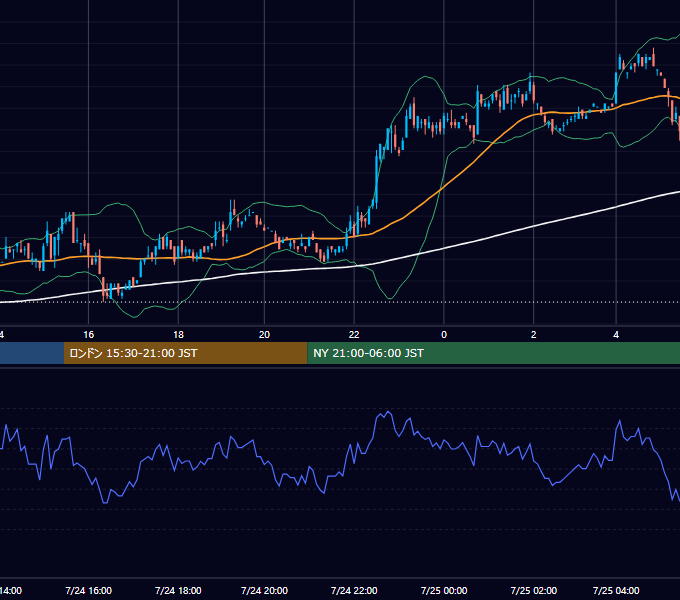Select the NY 21:00-06:00 JST session band

pyautogui.click(x=494, y=353)
